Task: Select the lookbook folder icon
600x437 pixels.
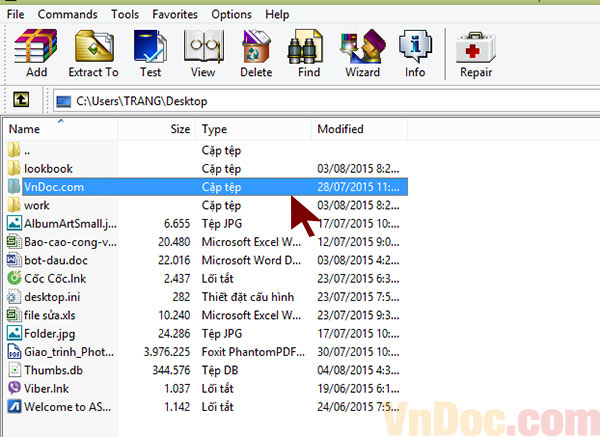Action: point(14,168)
